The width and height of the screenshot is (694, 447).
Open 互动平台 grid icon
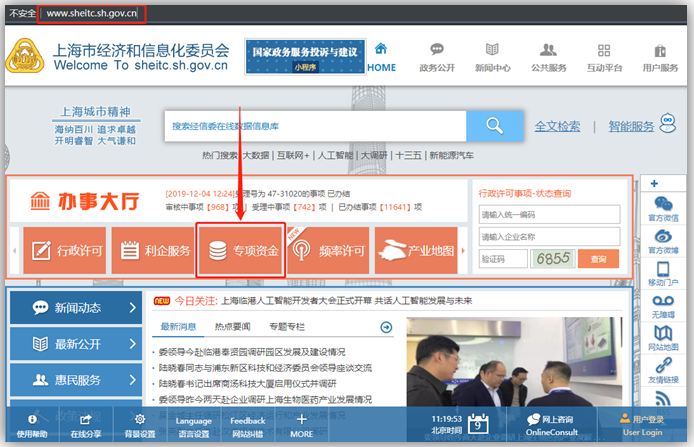pyautogui.click(x=604, y=50)
